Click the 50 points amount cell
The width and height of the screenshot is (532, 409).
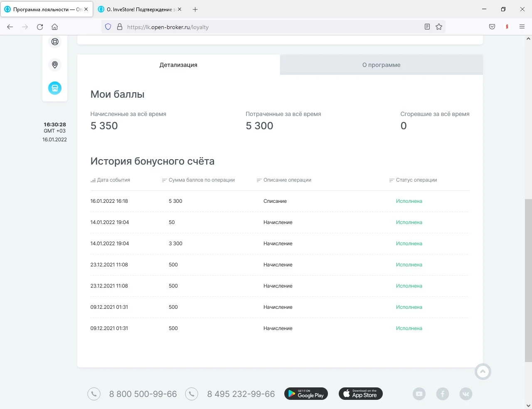pyautogui.click(x=172, y=222)
